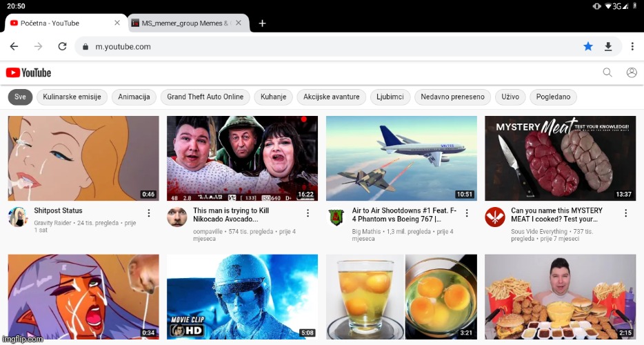Go back with the browser back arrow
Screen dimensions: 644x345
(x=14, y=46)
